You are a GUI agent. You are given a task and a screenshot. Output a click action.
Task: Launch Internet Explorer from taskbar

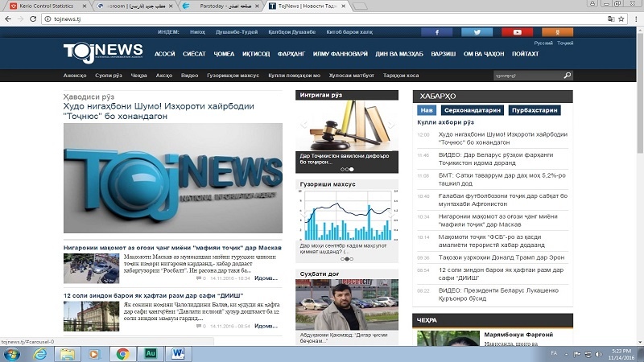[39, 354]
